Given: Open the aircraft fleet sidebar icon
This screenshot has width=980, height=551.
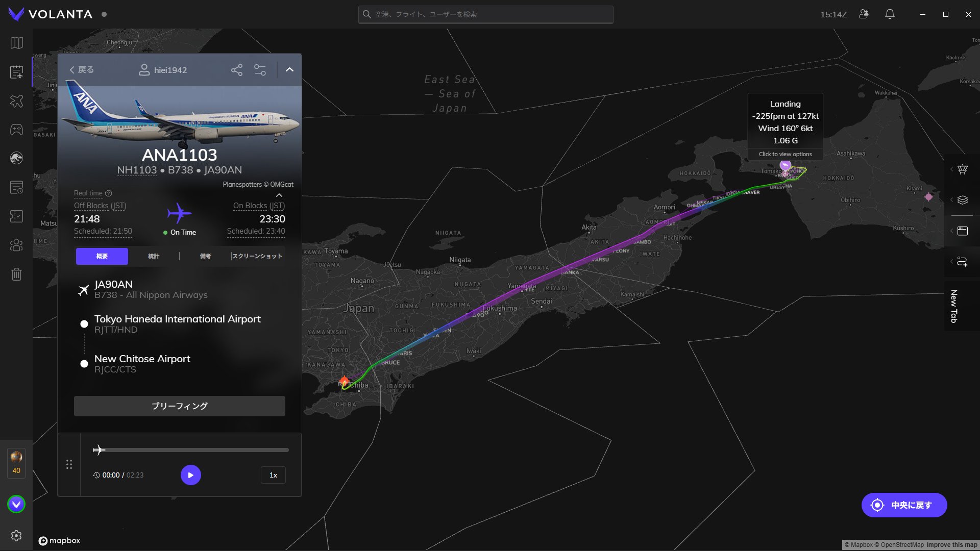Looking at the screenshot, I should pyautogui.click(x=16, y=101).
